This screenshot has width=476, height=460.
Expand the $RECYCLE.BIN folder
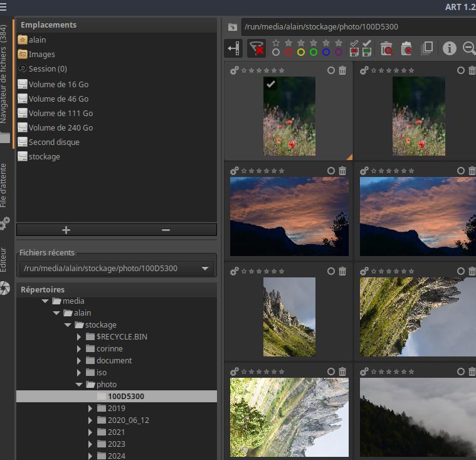point(79,336)
